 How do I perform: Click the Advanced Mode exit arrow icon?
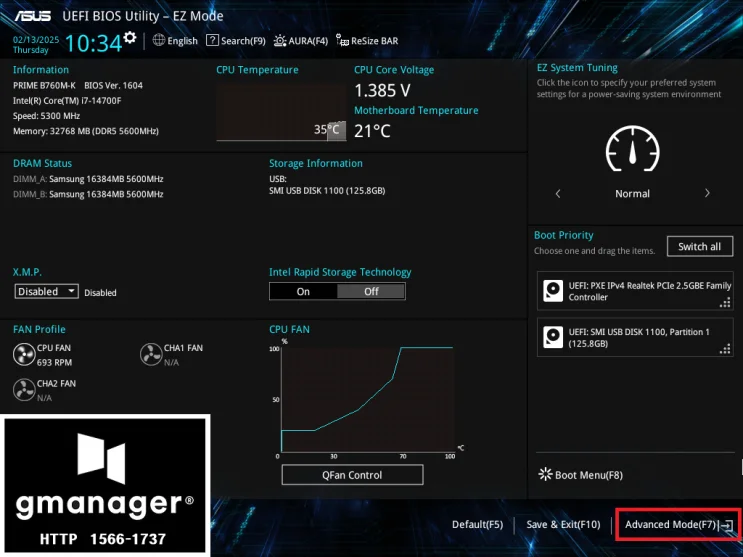727,525
